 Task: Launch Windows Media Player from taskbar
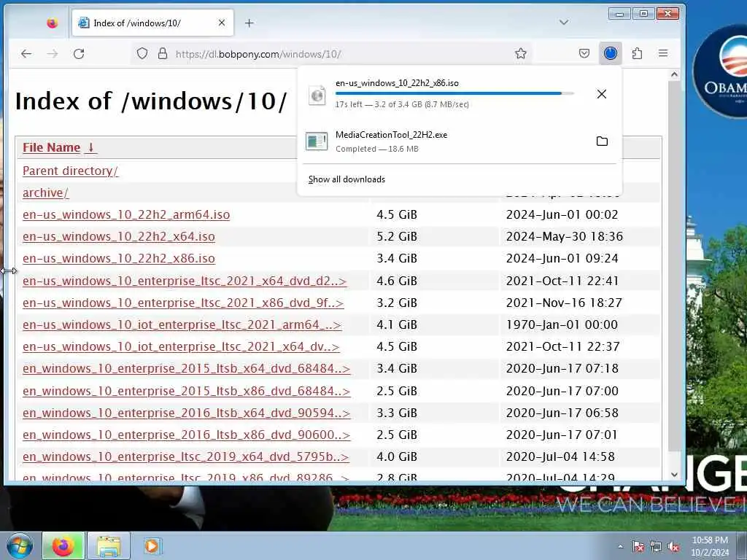[152, 545]
